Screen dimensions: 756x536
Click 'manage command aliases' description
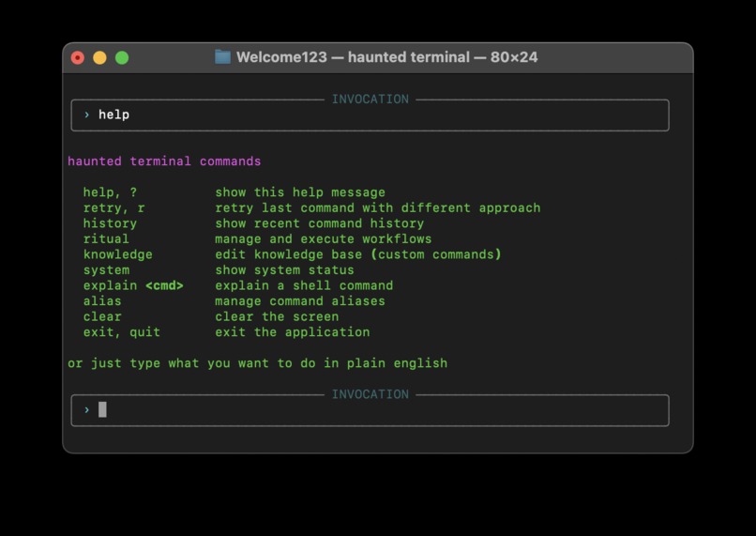(x=300, y=301)
